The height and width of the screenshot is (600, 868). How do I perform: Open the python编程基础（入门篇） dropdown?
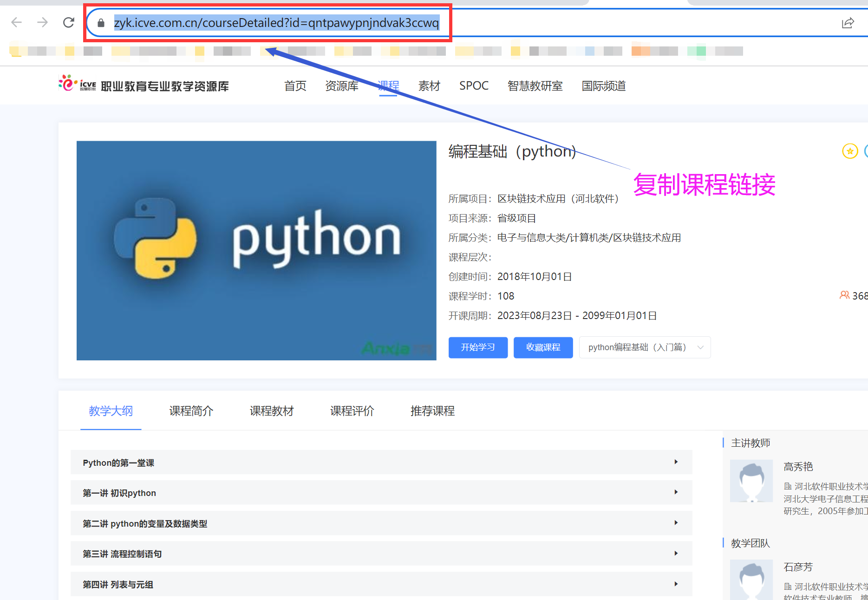(645, 347)
